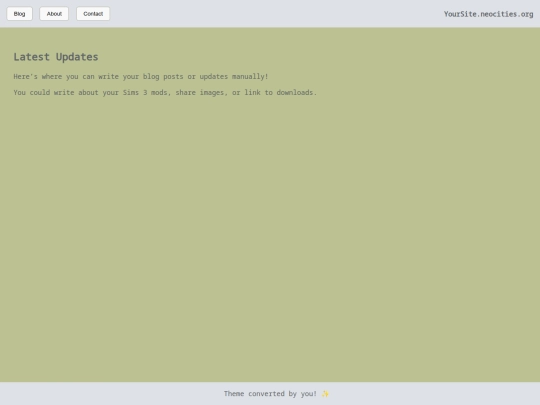This screenshot has width=540, height=405.
Task: Open the Blog page button
Action: pos(19,14)
